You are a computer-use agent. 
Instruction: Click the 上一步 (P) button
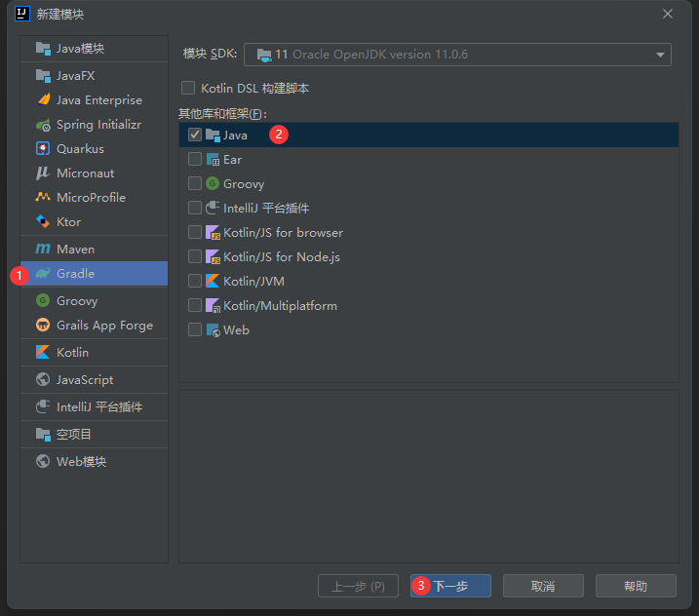click(358, 586)
